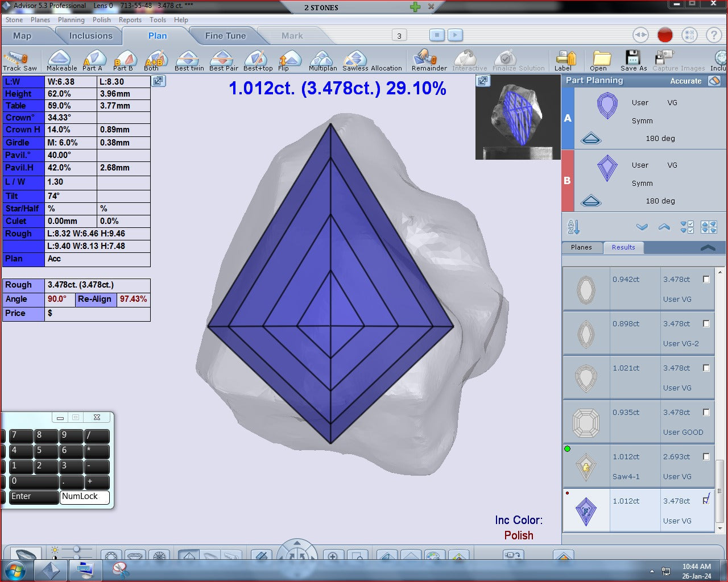Image resolution: width=728 pixels, height=582 pixels.
Task: Collapse the Results panel with up chevron
Action: click(708, 247)
